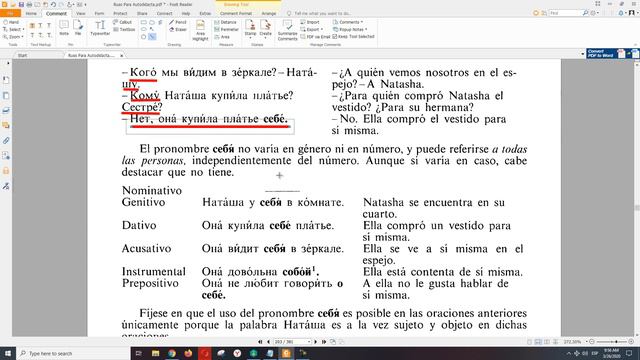
Task: Click the Print icon in quick access toolbar
Action: tap(29, 4)
